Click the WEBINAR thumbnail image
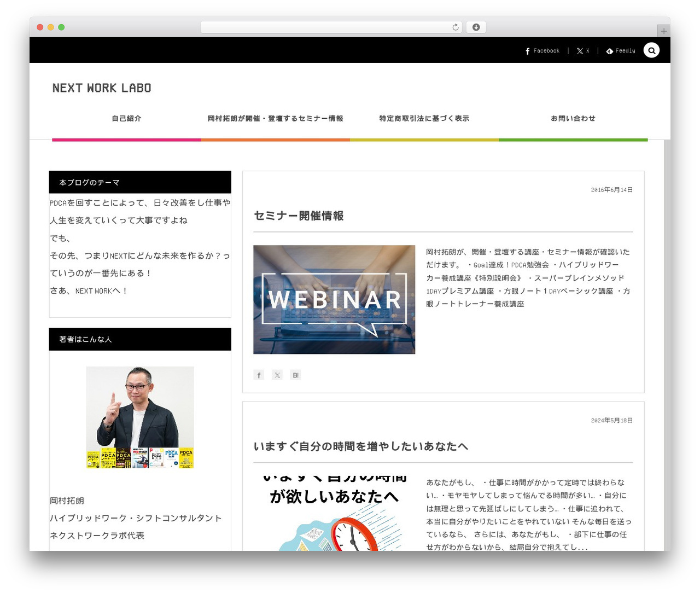The image size is (700, 593). click(334, 299)
